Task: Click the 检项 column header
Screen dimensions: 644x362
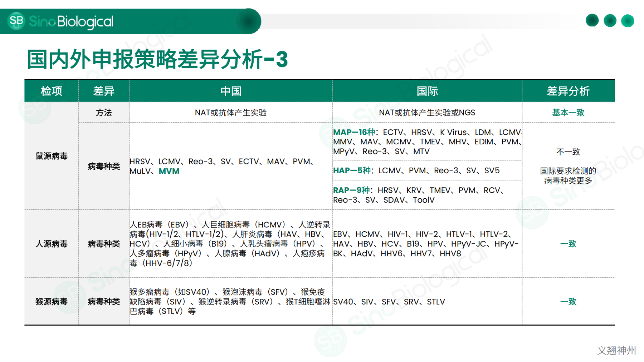Action: point(52,91)
